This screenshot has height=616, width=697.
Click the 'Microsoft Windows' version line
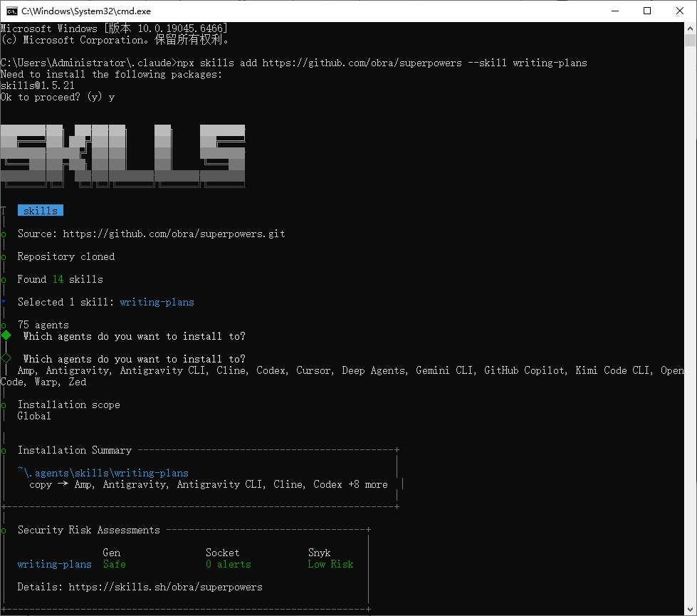click(114, 28)
